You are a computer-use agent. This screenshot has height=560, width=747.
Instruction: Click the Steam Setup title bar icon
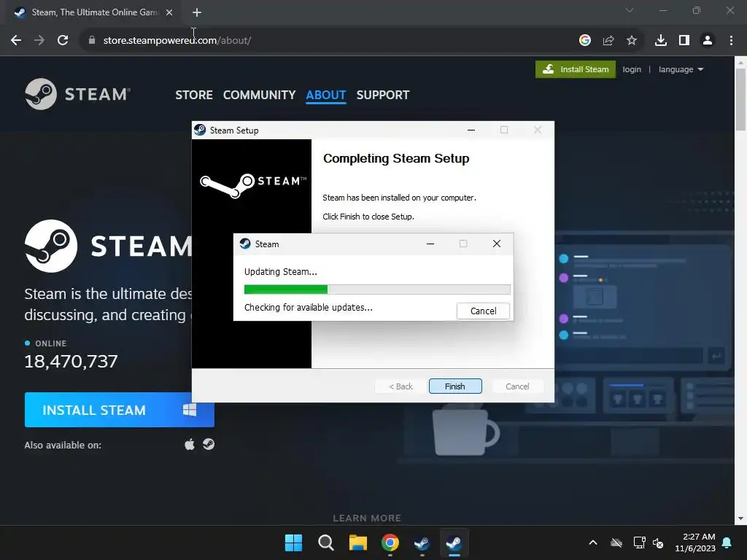(200, 130)
